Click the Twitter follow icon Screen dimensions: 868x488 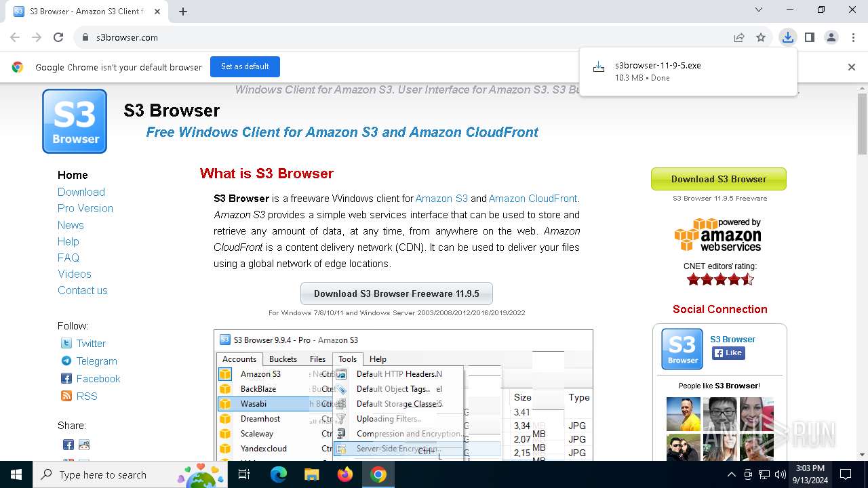pos(66,344)
